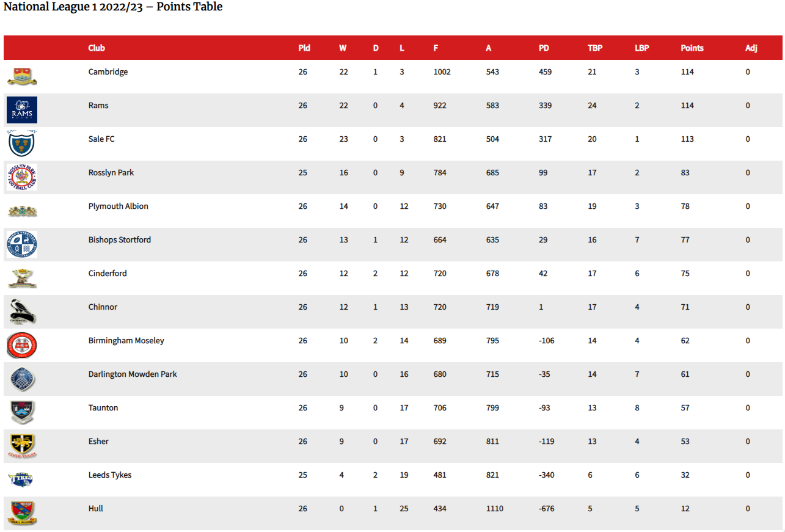
Task: Click the Bishops Stortford club badge
Action: coord(22,244)
